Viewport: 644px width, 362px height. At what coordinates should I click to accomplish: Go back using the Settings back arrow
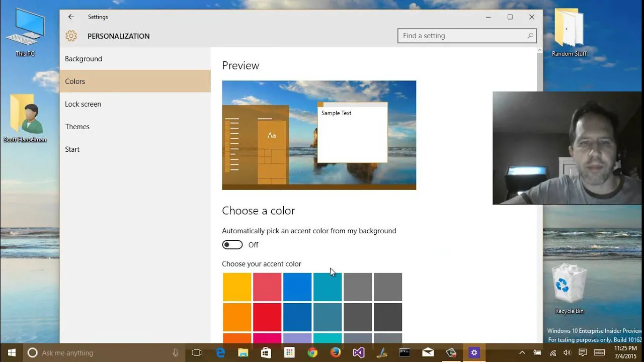tap(71, 17)
